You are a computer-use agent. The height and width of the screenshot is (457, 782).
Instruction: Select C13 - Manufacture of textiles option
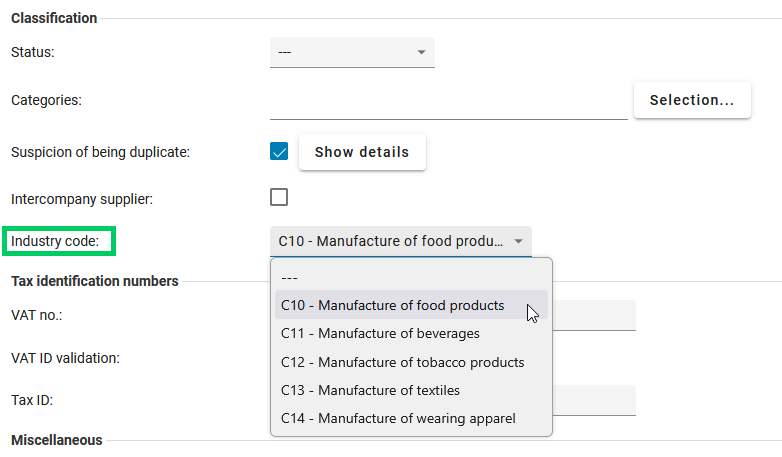point(370,390)
